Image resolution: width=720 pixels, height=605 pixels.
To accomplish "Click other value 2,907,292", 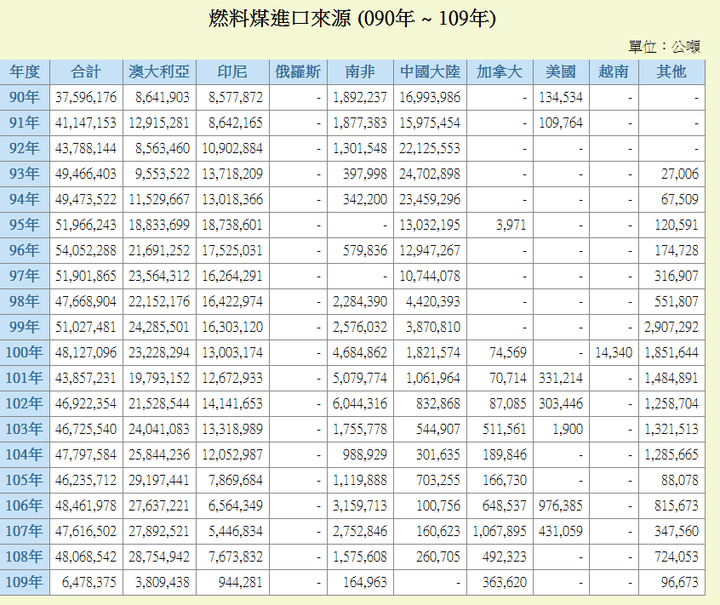I will pos(671,327).
